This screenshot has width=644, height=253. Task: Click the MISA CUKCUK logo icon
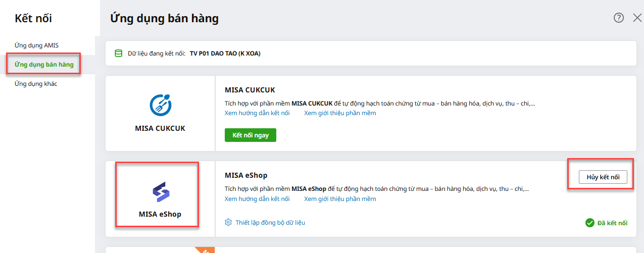160,105
